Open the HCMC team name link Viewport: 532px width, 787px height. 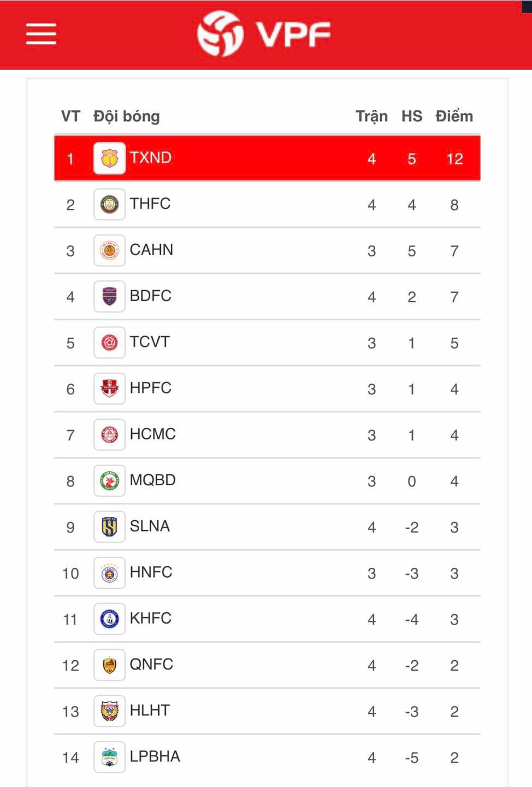click(x=152, y=434)
